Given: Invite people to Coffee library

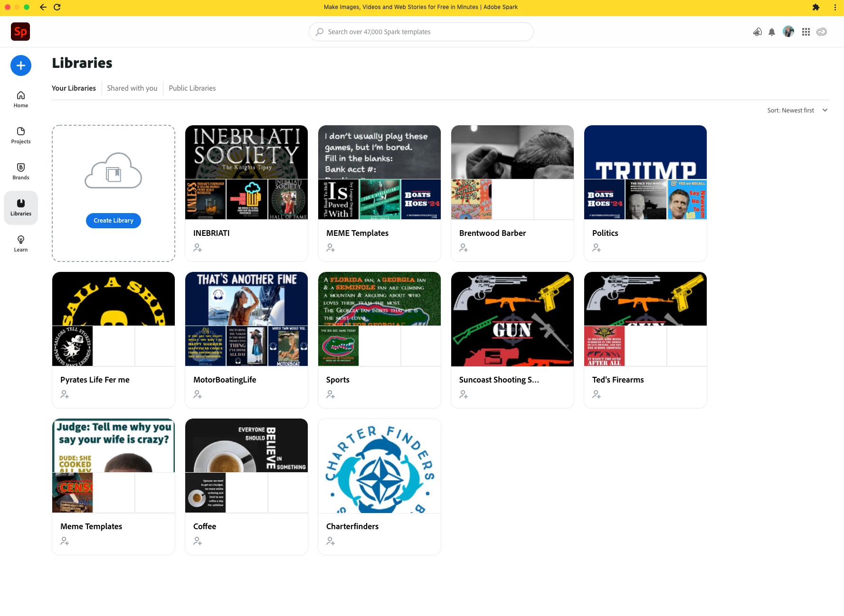Looking at the screenshot, I should coord(198,541).
